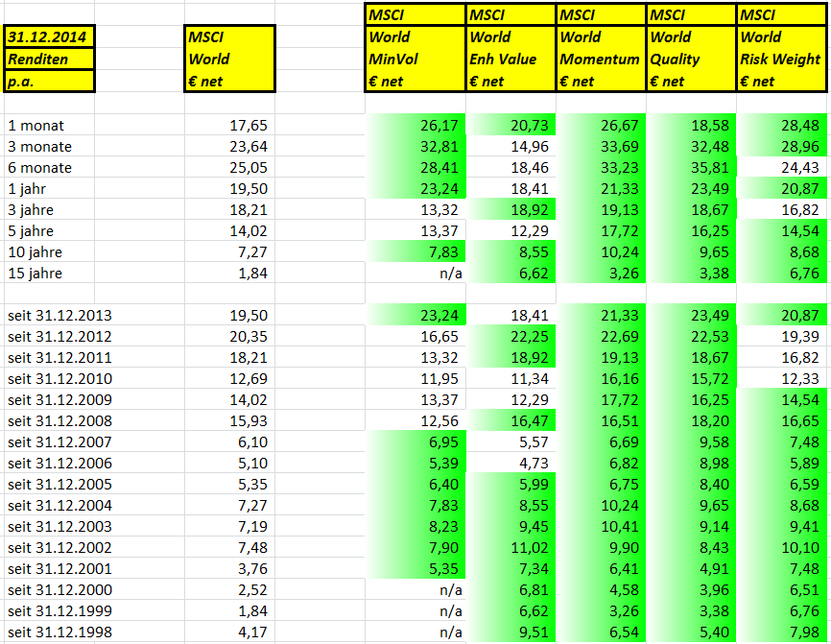Select the row label 1 monat
This screenshot has width=831, height=644.
click(36, 126)
